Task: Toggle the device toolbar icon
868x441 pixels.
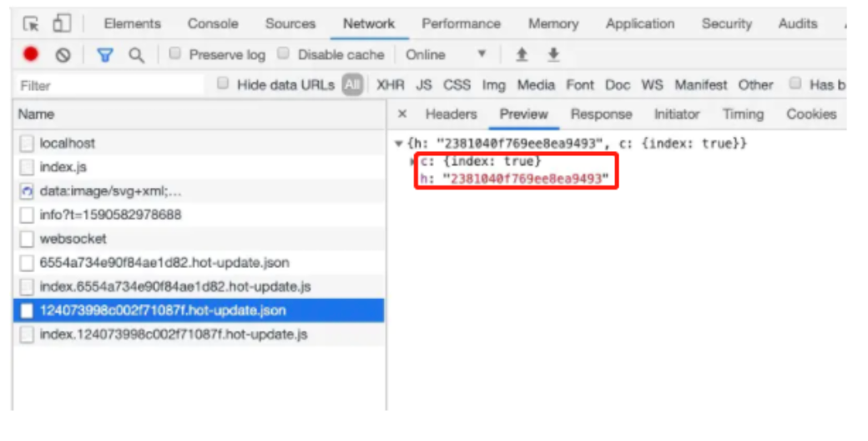Action: (x=62, y=23)
